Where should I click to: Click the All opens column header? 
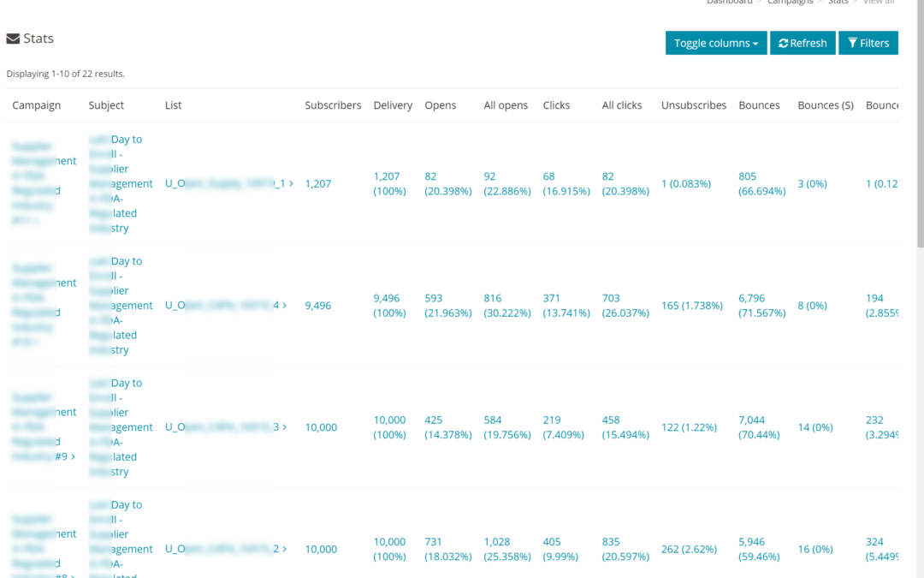(506, 105)
